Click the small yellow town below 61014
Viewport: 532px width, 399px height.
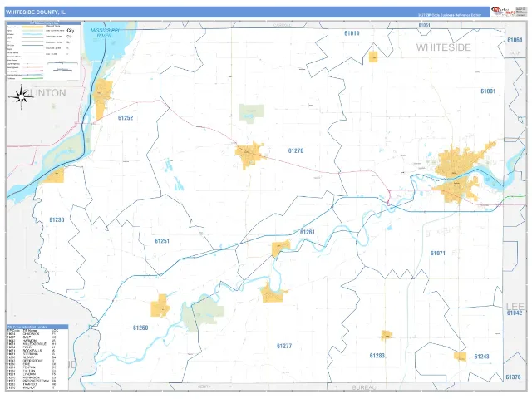point(373,57)
